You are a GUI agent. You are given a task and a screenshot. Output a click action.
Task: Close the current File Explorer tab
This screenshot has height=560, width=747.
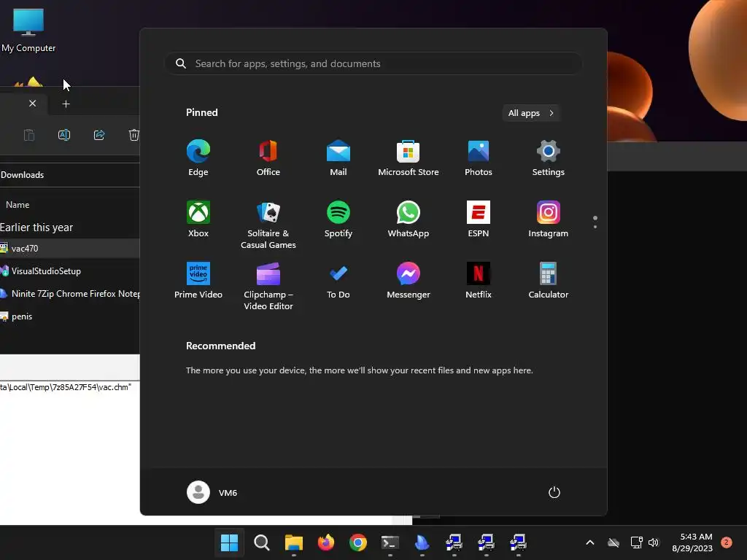point(32,104)
